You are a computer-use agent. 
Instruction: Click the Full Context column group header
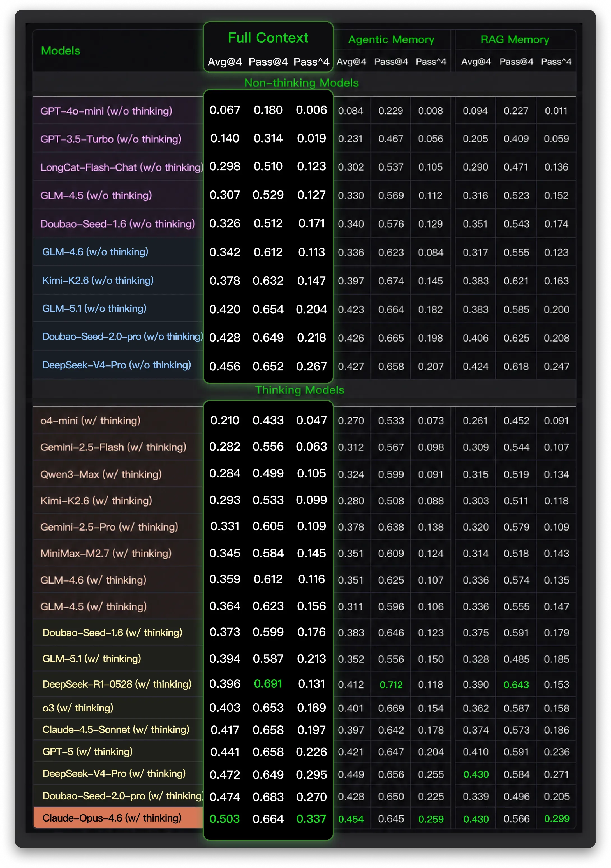(x=268, y=38)
